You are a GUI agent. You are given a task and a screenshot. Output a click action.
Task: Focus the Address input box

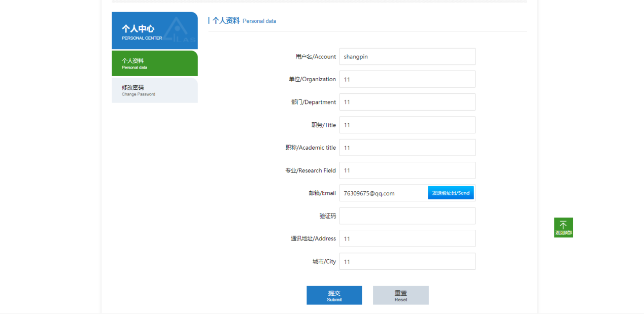[407, 238]
